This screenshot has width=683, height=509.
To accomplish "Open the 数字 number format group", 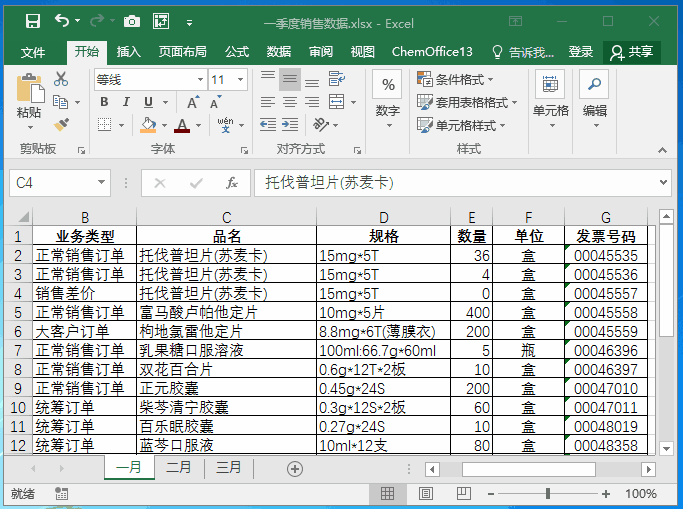I will (x=388, y=100).
